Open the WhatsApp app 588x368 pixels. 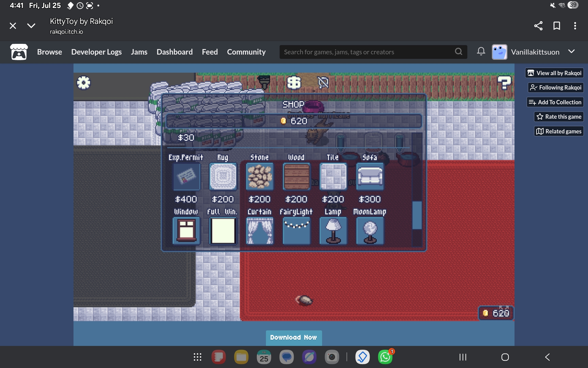[x=385, y=357]
